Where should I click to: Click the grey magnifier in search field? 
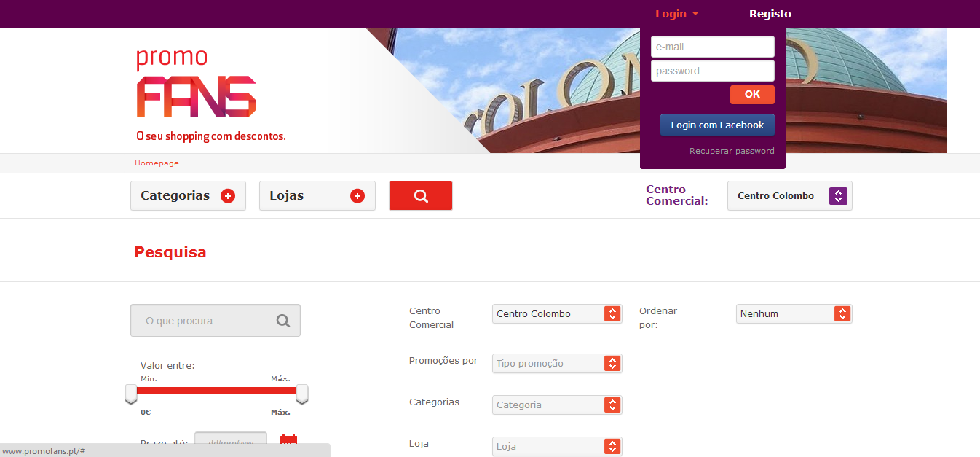[283, 321]
